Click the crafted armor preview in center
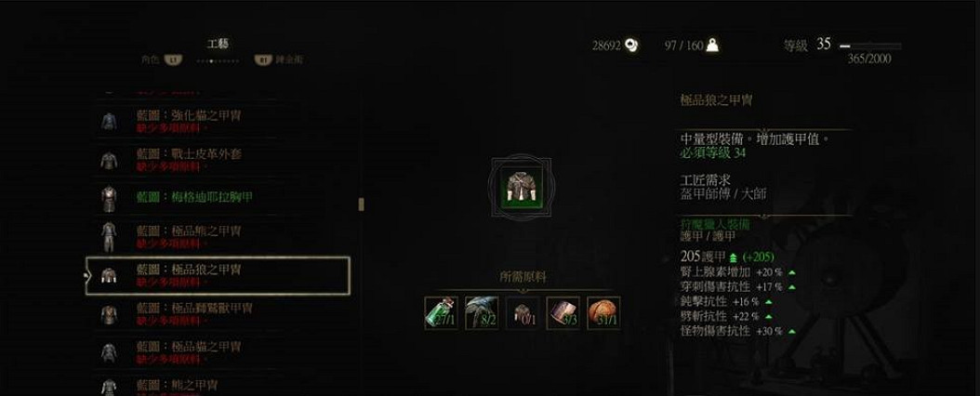The image size is (980, 396). (522, 187)
